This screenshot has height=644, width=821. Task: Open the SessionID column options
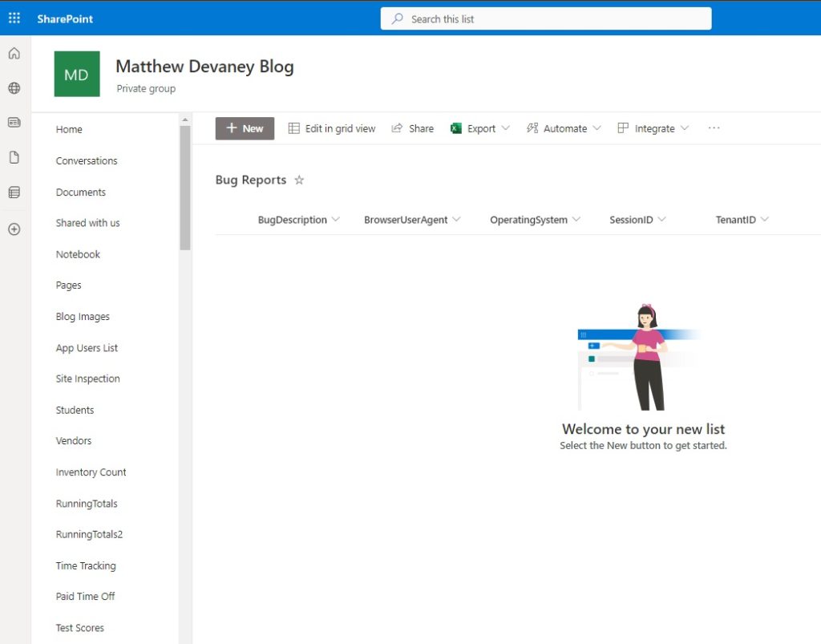tap(637, 220)
